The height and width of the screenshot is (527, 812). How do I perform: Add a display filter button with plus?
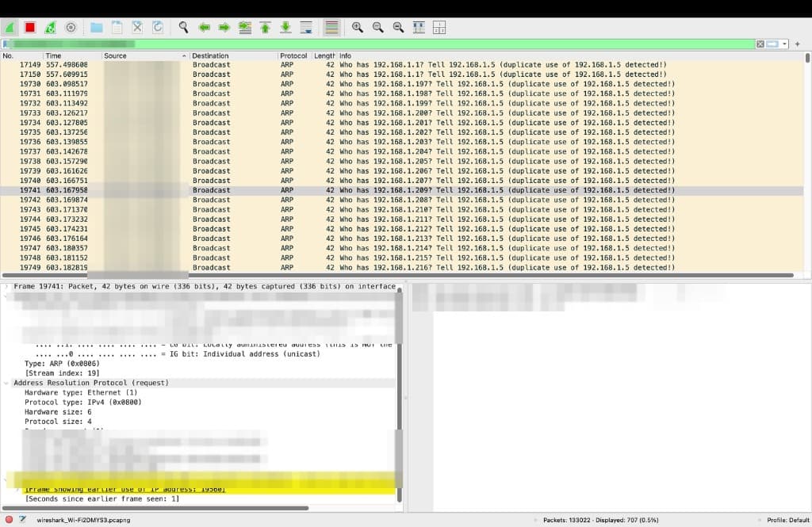pyautogui.click(x=798, y=44)
